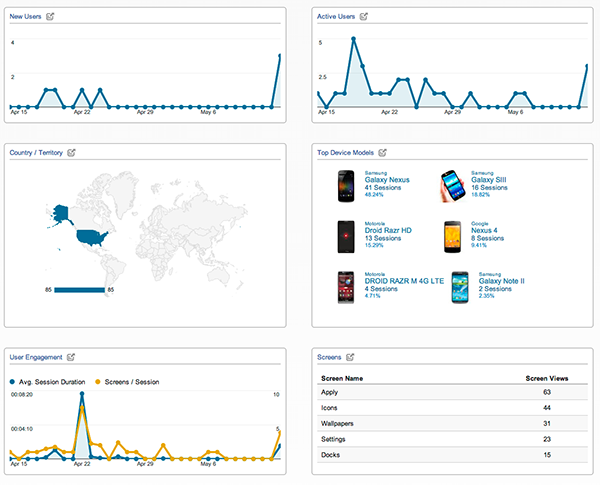
Task: Click the 13 Sessions text
Action: (x=383, y=238)
